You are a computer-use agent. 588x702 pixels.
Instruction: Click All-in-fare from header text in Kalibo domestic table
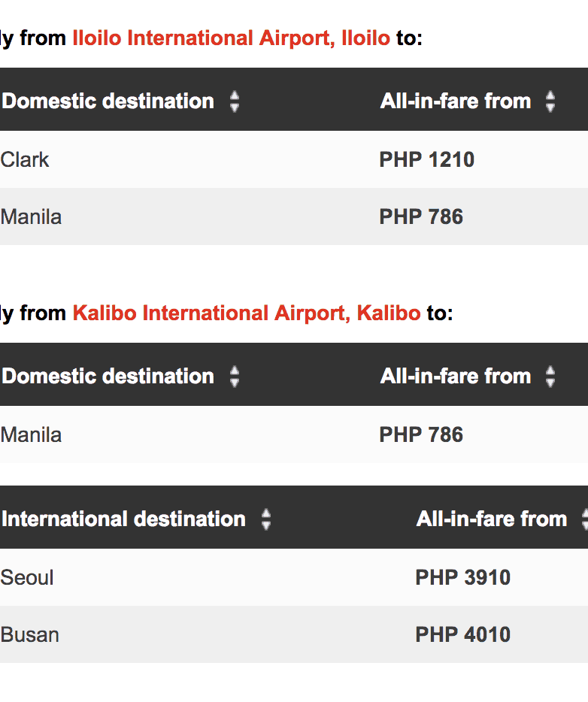pos(456,377)
